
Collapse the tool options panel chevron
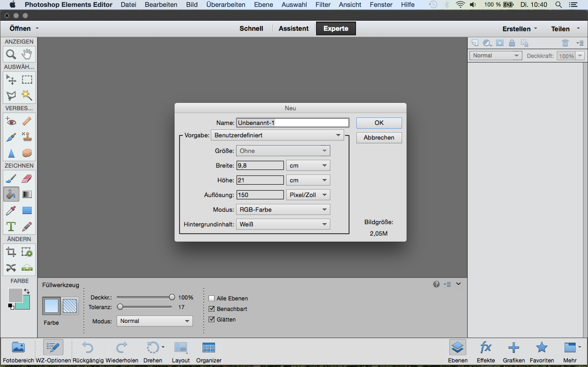pos(458,284)
